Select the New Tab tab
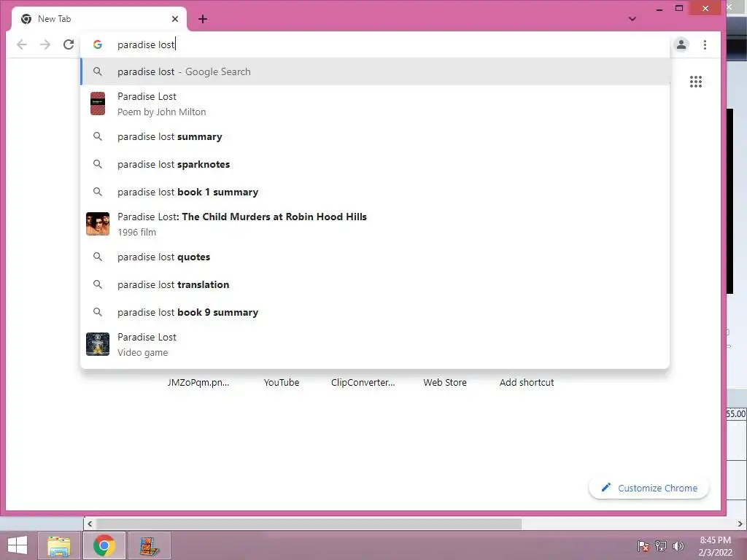The width and height of the screenshot is (747, 560). click(99, 19)
